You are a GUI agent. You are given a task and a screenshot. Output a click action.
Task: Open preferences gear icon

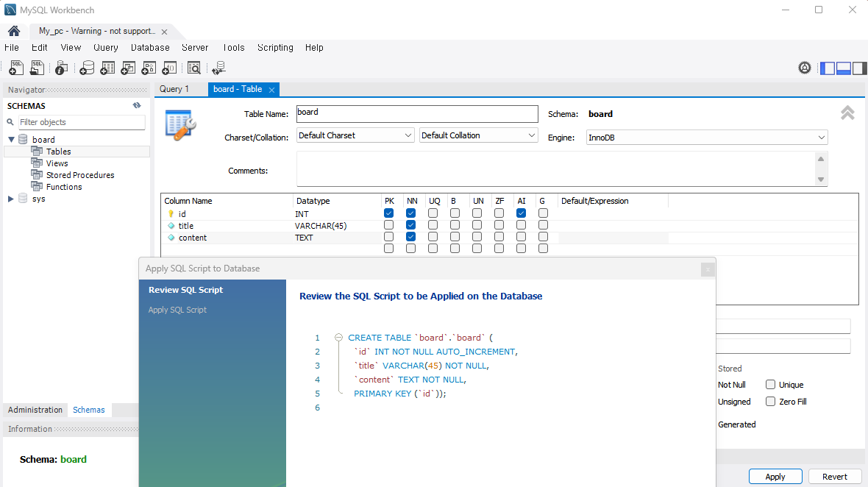click(804, 68)
